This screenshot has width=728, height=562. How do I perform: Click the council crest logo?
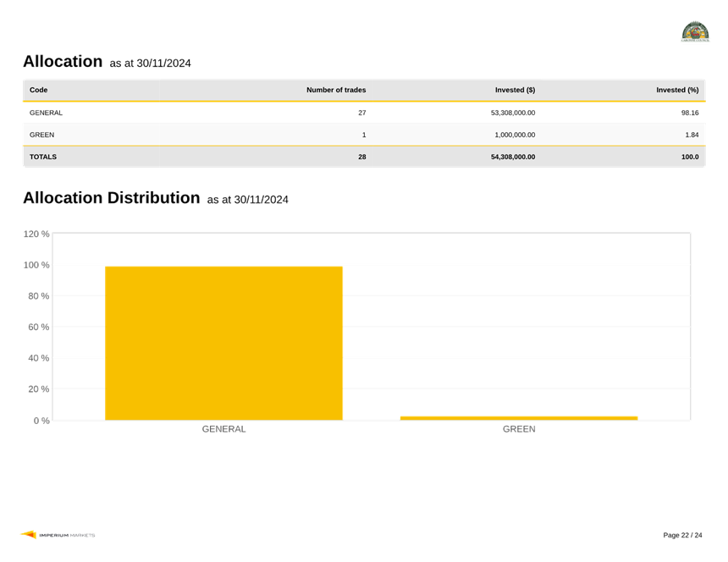695,31
